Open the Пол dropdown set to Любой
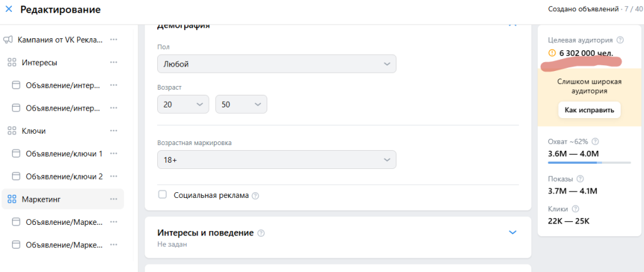644x272 pixels. click(277, 64)
